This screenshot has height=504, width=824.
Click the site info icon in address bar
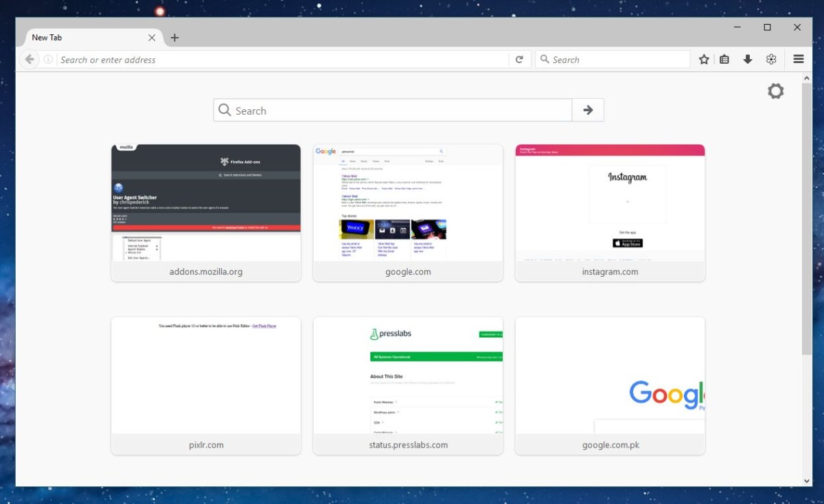click(48, 60)
